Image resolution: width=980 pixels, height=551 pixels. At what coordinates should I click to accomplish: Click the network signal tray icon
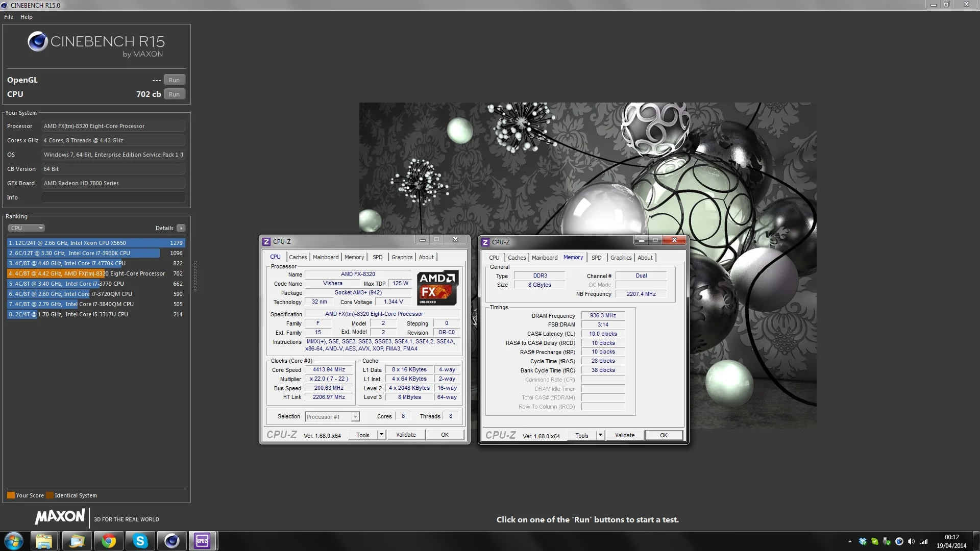pyautogui.click(x=924, y=541)
